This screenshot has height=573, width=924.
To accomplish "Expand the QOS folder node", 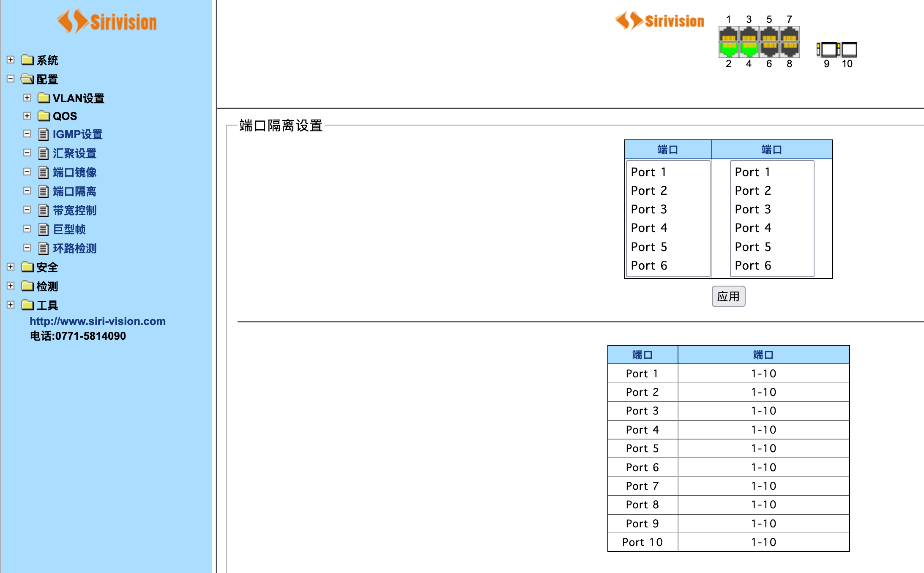I will [27, 115].
